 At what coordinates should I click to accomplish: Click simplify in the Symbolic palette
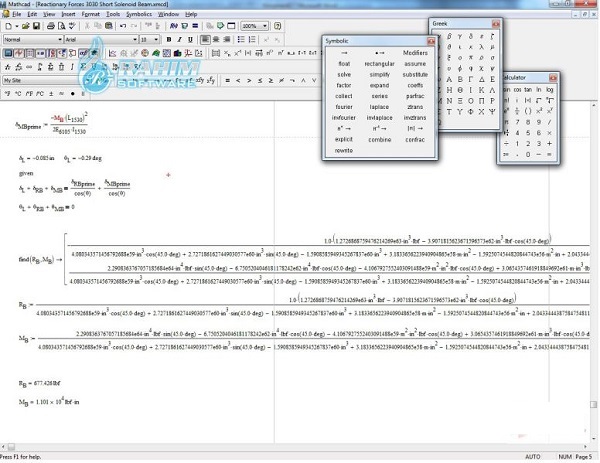point(379,75)
